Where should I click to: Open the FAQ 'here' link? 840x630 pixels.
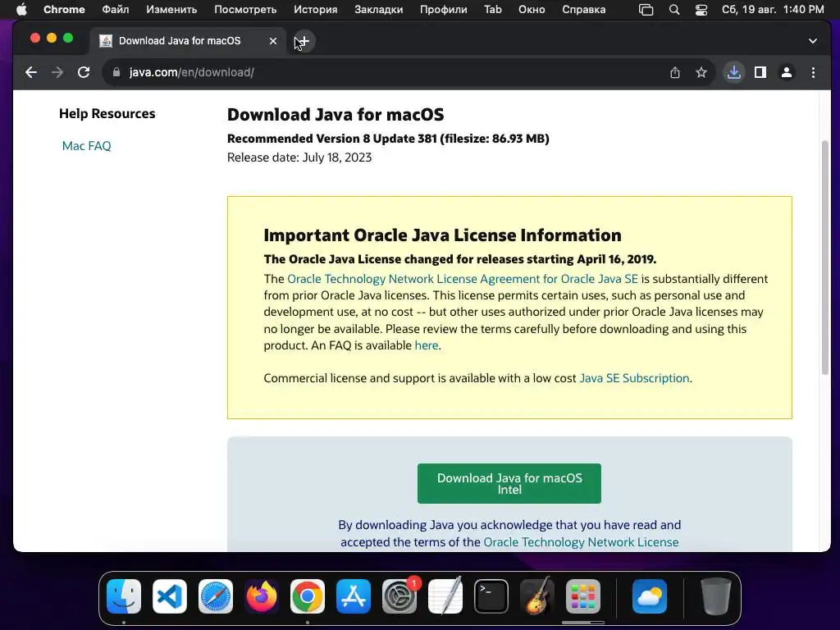427,345
